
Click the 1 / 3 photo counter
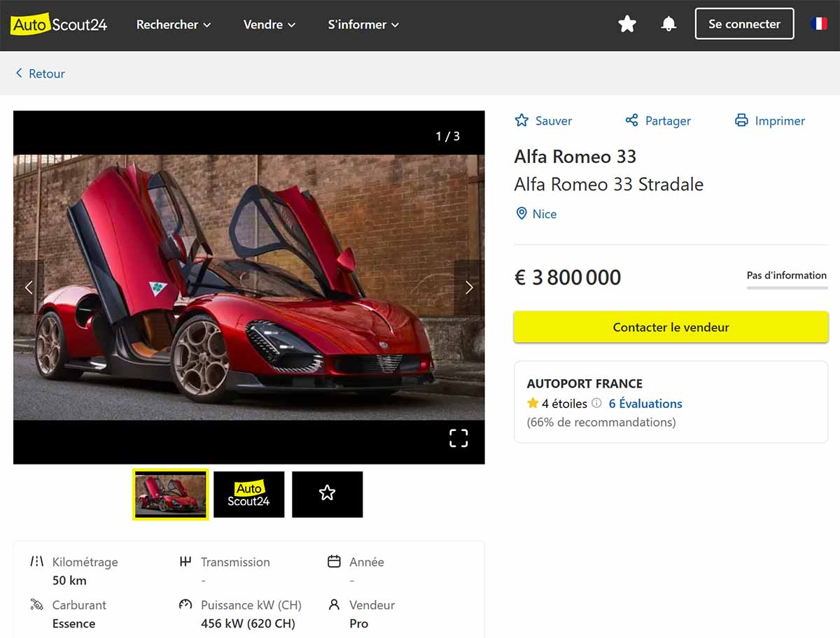[448, 136]
